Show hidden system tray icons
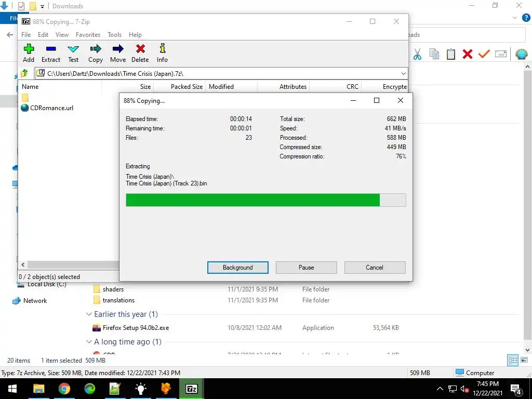Screen dimensions: 532x399 click(440, 389)
